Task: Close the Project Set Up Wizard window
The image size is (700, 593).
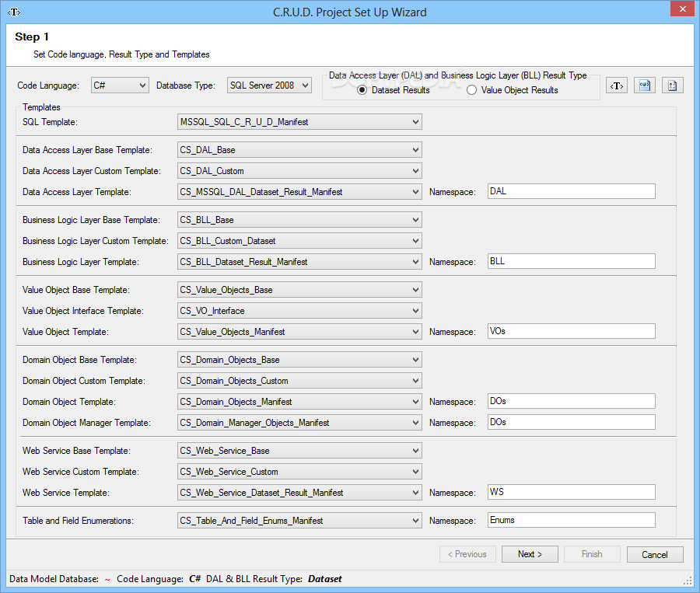Action: 683,9
